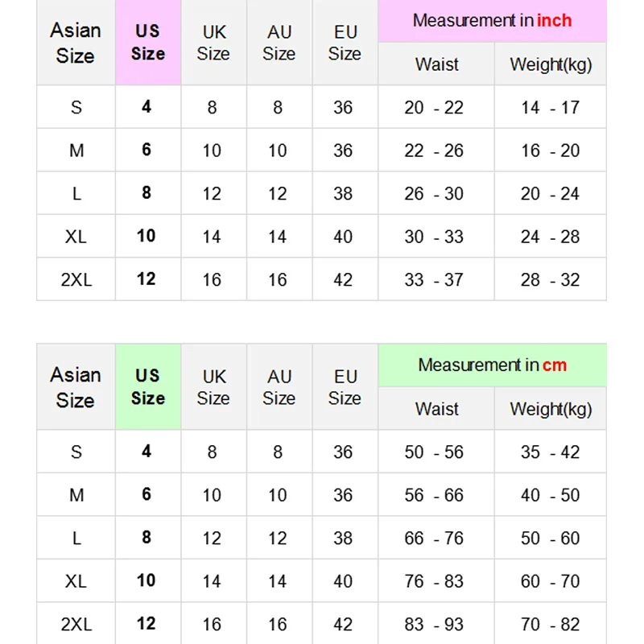This screenshot has width=644, height=644.
Task: Select weight range 35 - 42
Action: (x=551, y=452)
